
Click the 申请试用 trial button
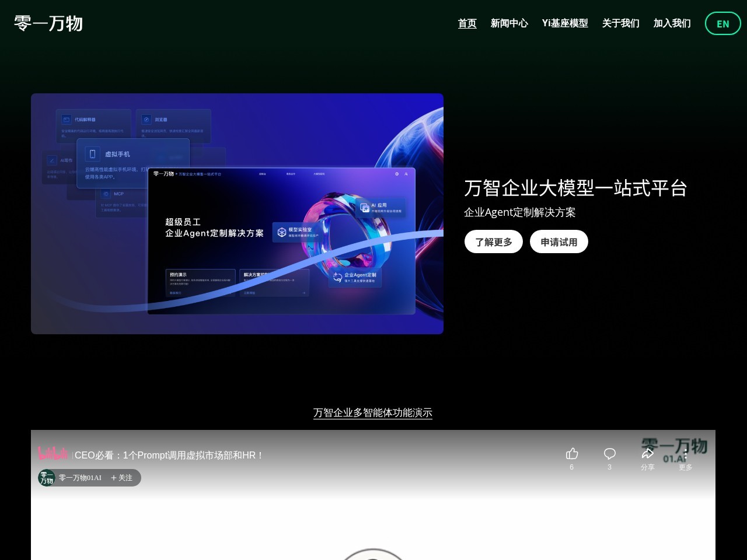click(558, 242)
